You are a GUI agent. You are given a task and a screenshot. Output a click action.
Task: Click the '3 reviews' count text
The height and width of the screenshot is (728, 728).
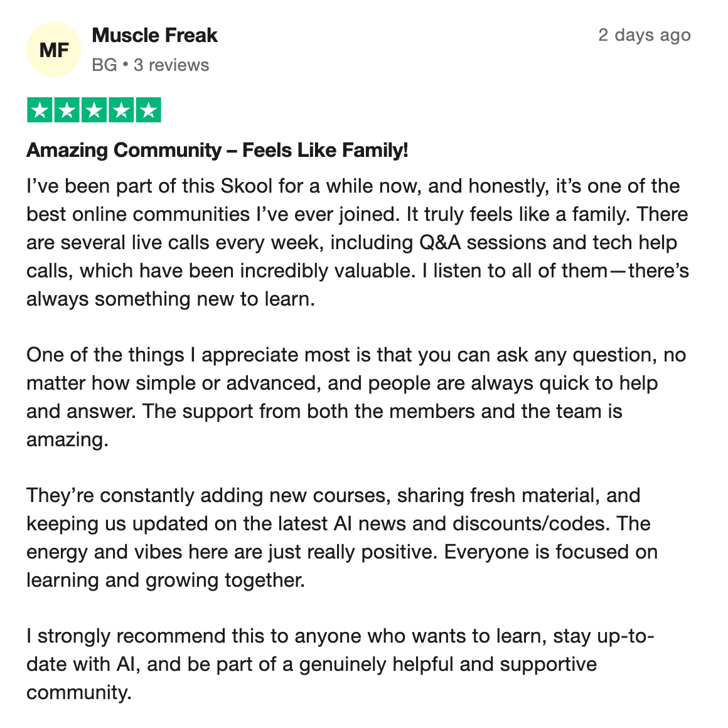pyautogui.click(x=171, y=65)
